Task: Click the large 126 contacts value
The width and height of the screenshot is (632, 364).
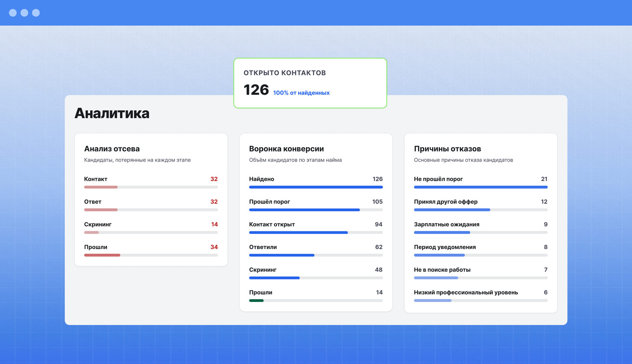Action: click(256, 90)
